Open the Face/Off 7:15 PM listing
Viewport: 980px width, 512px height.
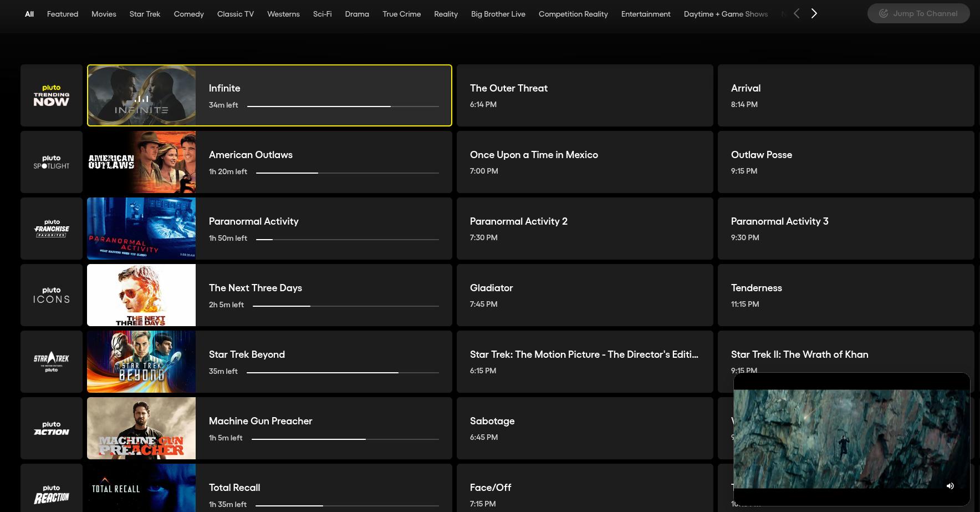[585, 488]
